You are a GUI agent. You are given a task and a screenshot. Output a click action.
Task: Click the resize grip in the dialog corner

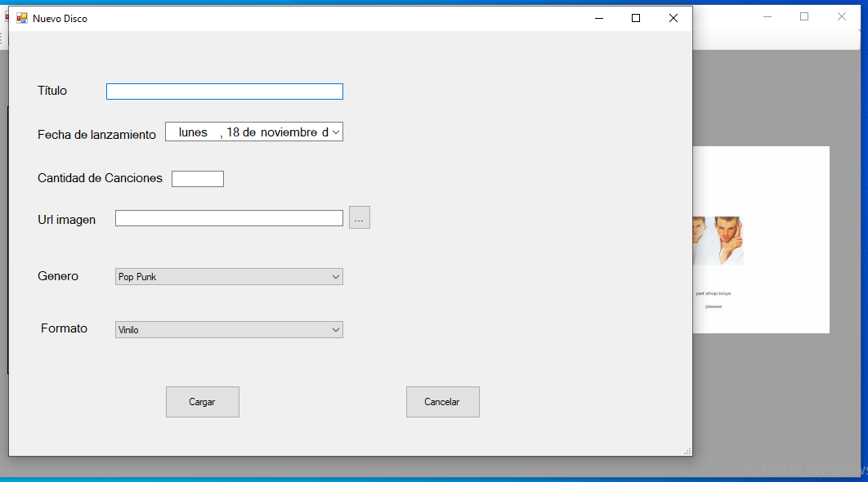coord(687,451)
